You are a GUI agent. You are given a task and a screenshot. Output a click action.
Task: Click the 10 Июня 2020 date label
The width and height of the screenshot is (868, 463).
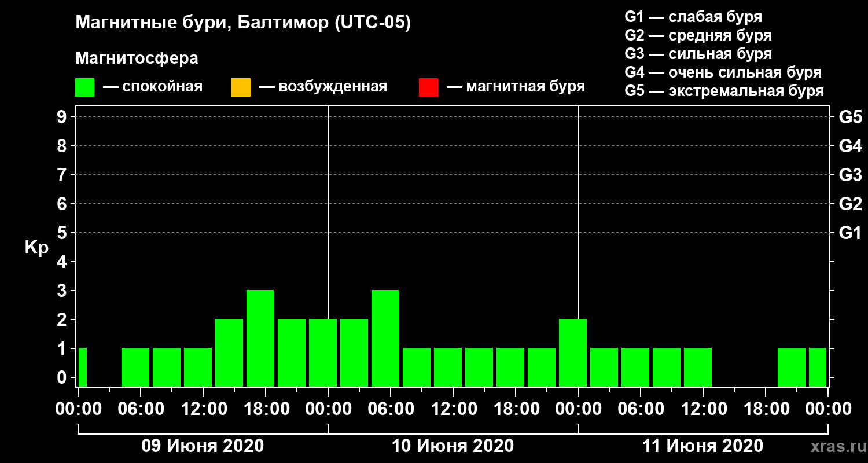[x=453, y=446]
